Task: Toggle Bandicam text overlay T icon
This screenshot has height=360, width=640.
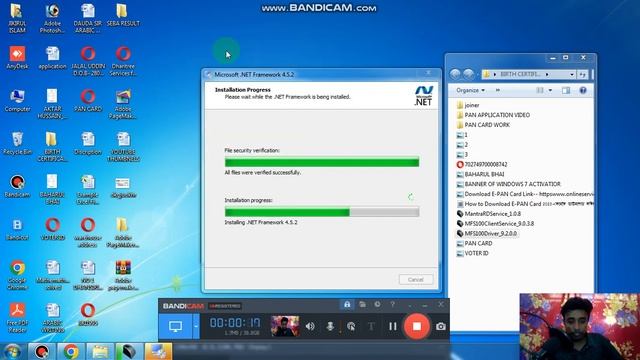Action: (371, 326)
